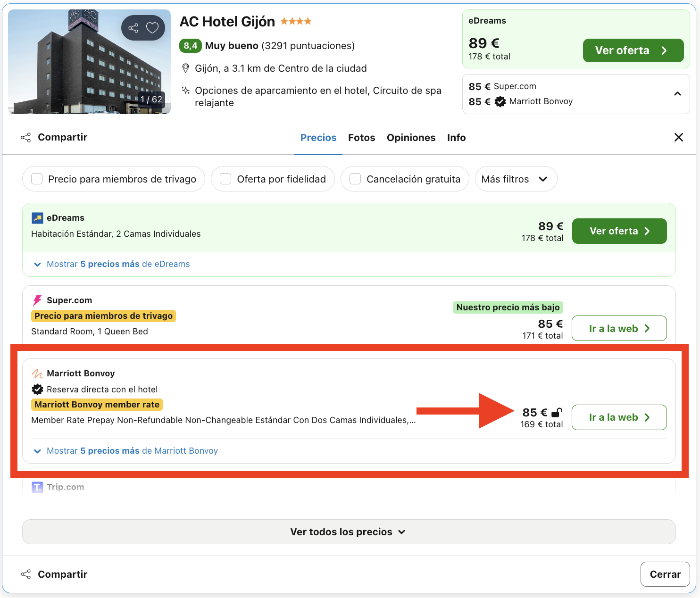700x598 pixels.
Task: Click share icon on hotel photo
Action: [x=133, y=28]
